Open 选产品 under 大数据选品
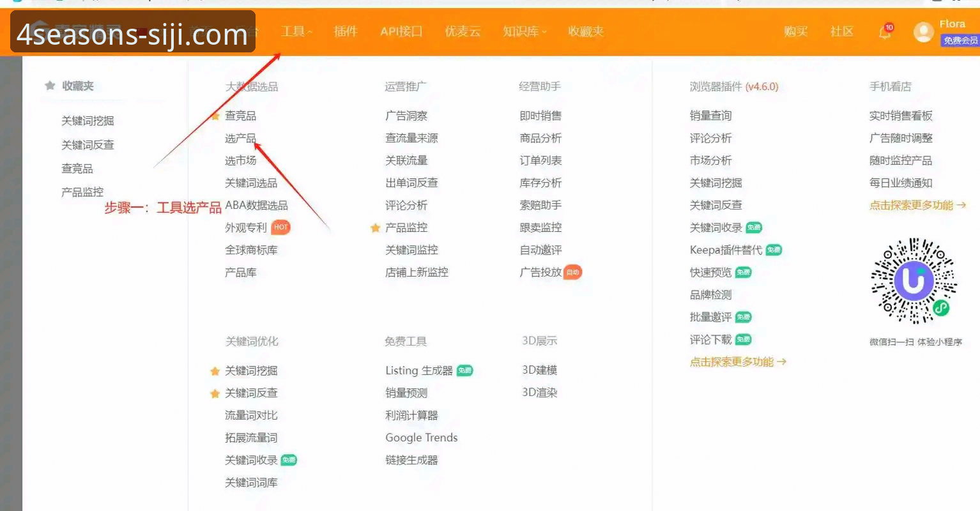Viewport: 980px width, 511px height. tap(240, 138)
